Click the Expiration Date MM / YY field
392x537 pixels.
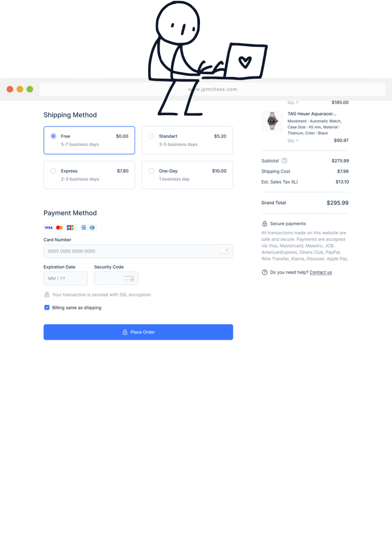tap(66, 278)
